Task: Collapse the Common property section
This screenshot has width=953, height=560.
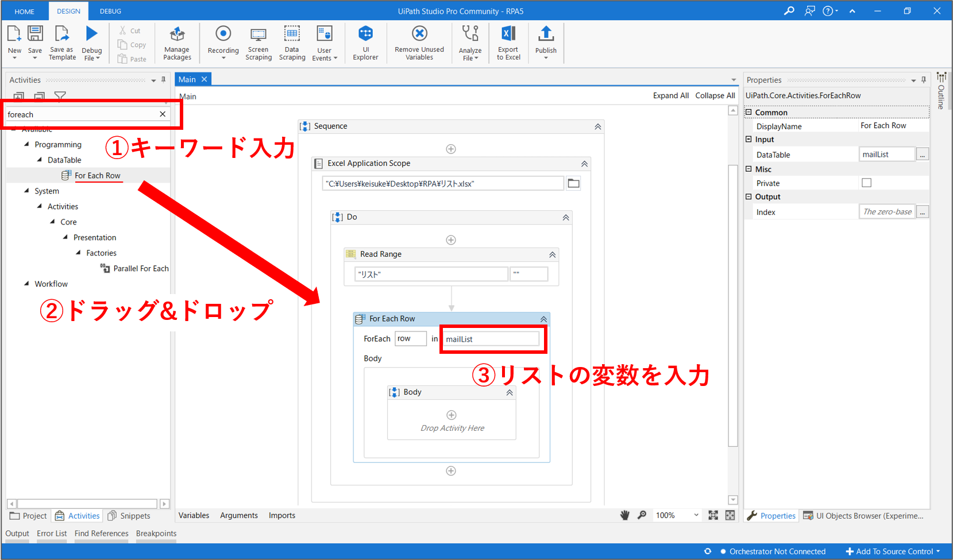Action: 748,112
